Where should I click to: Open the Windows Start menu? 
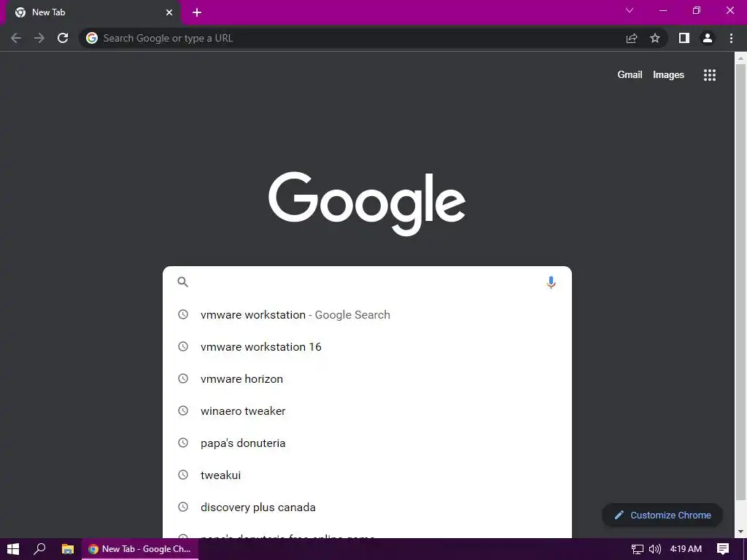point(13,549)
